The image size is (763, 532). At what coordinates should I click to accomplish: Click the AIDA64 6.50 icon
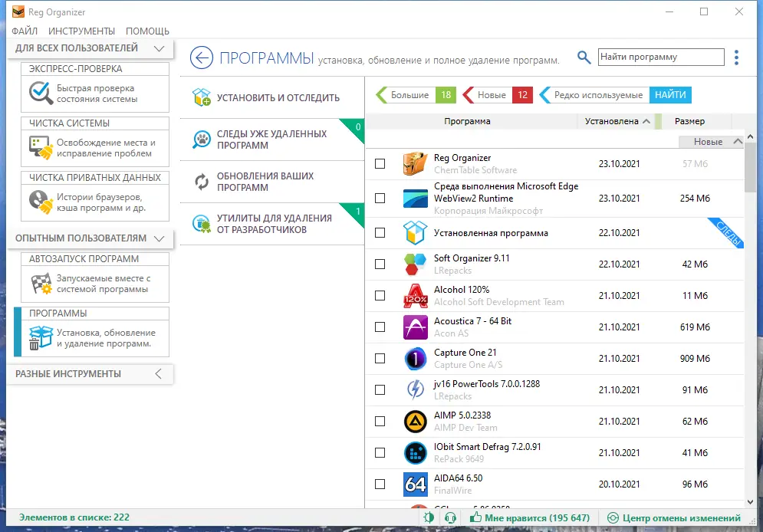point(415,484)
